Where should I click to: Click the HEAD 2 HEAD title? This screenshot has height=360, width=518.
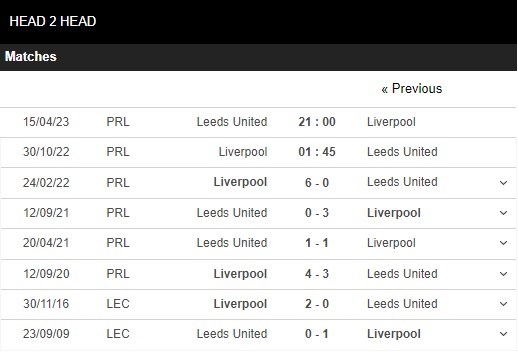pyautogui.click(x=53, y=21)
